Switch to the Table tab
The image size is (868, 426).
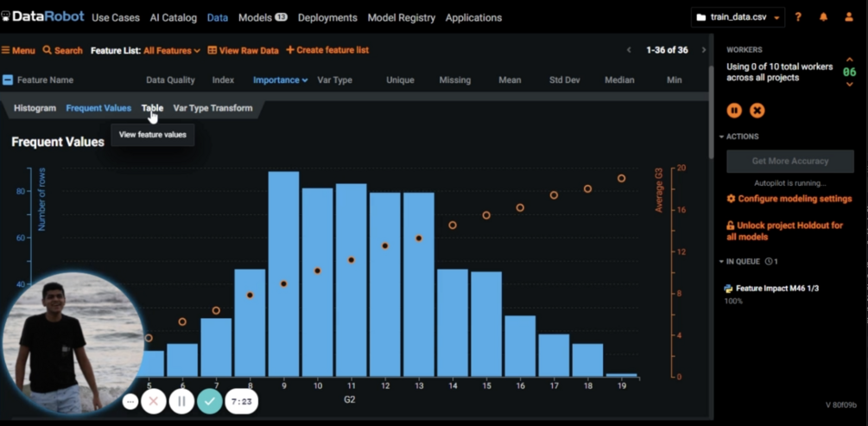coord(152,108)
